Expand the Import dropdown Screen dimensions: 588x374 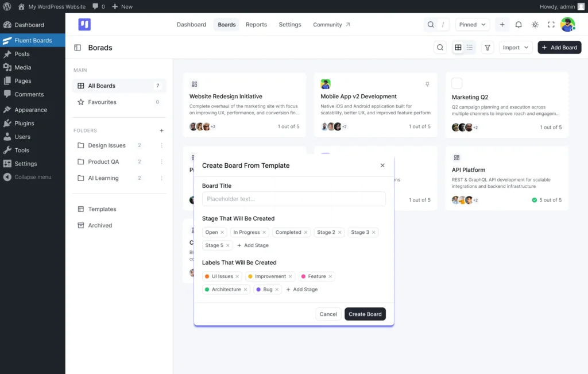click(515, 48)
